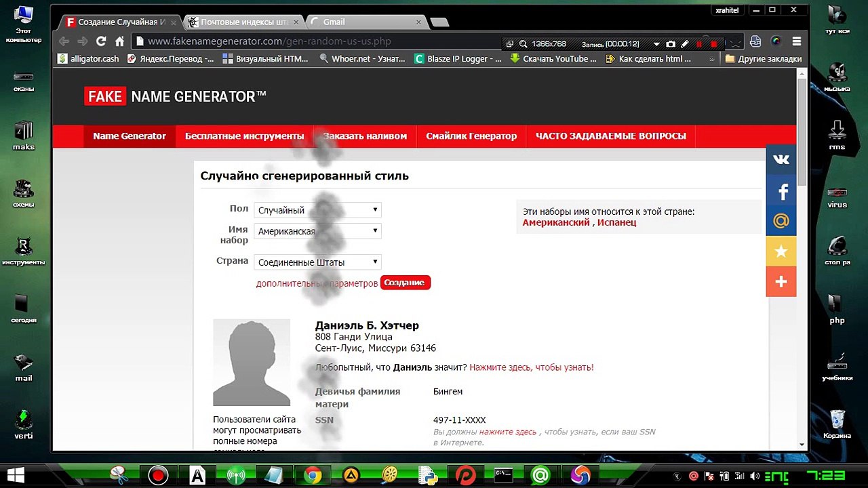Click the red 'Создание' generate button

click(x=405, y=283)
